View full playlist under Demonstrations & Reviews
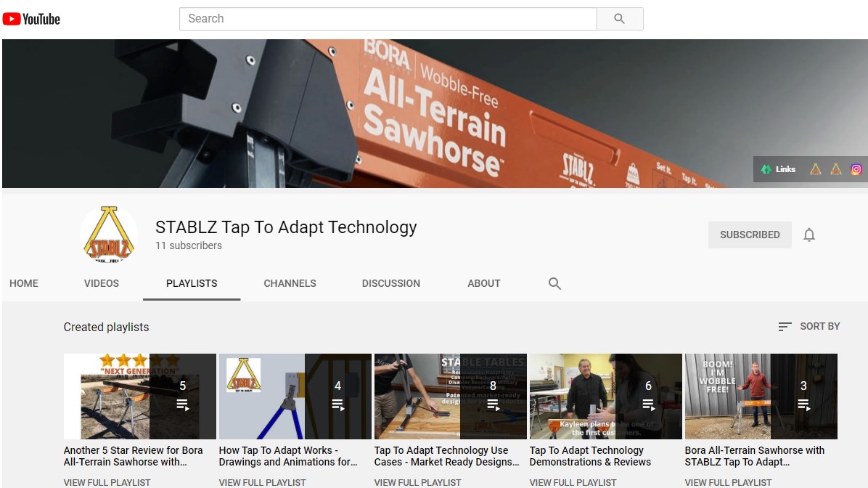Viewport: 868px width, 488px height. point(573,482)
